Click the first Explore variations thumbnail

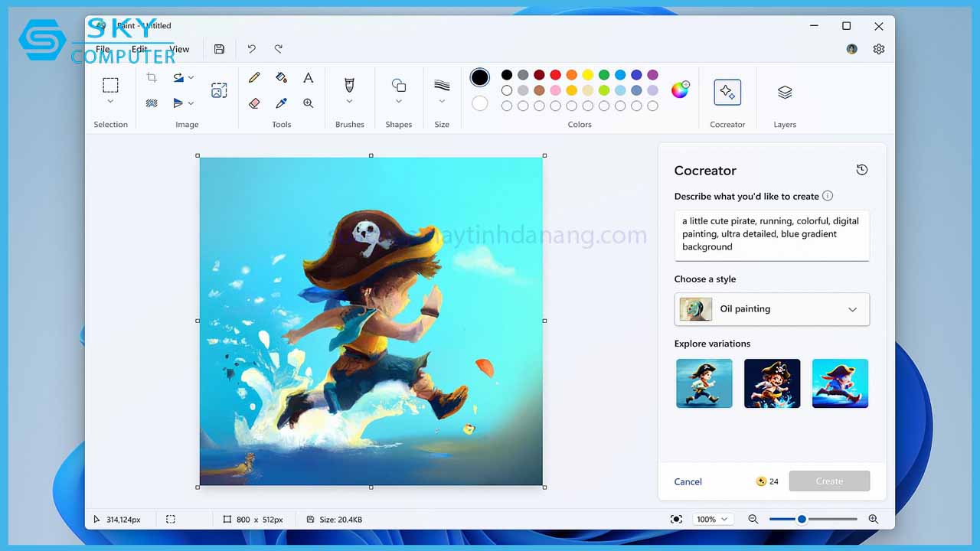[704, 383]
